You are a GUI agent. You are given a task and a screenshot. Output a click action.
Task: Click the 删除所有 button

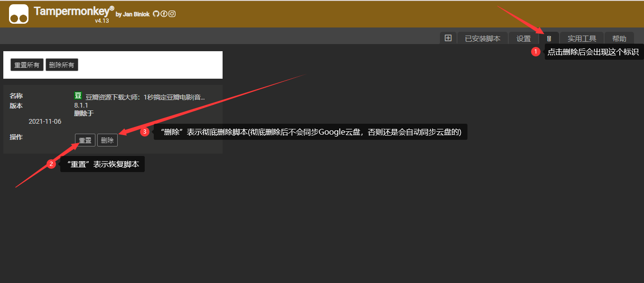tap(62, 65)
